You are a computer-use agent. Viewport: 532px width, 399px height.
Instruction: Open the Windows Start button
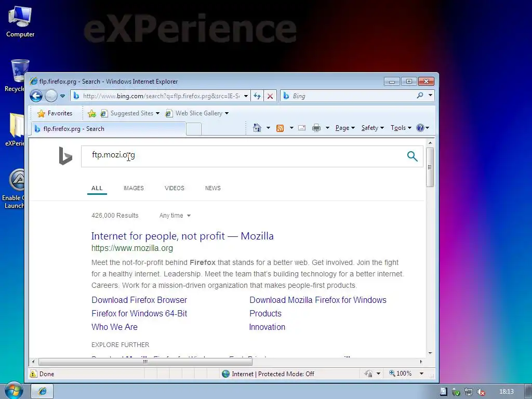click(x=14, y=391)
